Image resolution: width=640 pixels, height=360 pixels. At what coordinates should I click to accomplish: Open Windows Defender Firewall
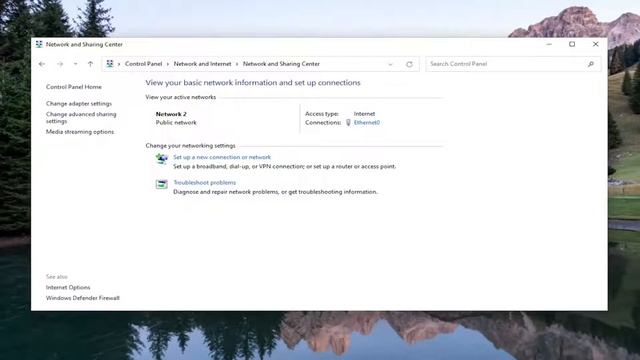click(x=83, y=298)
